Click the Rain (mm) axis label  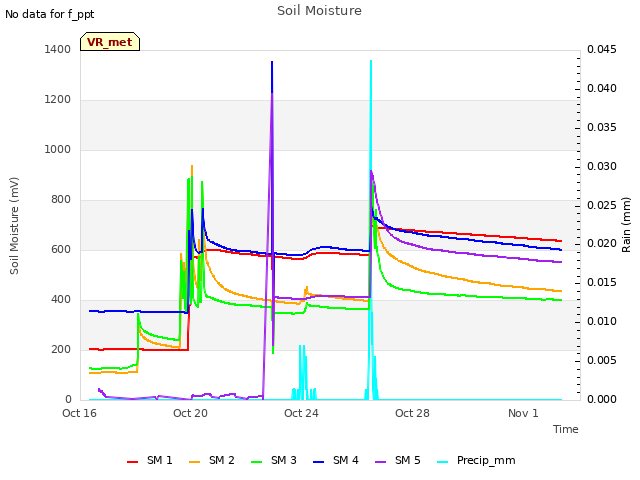[x=626, y=224]
